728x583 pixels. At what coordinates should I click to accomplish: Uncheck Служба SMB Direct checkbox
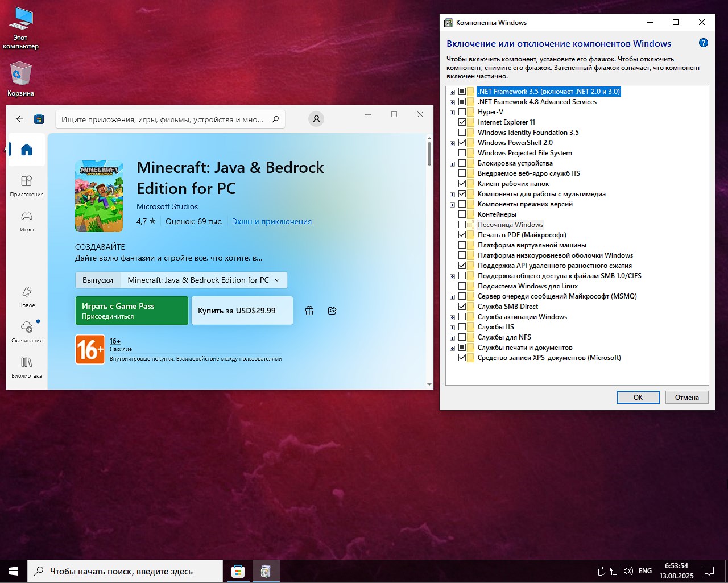(462, 307)
